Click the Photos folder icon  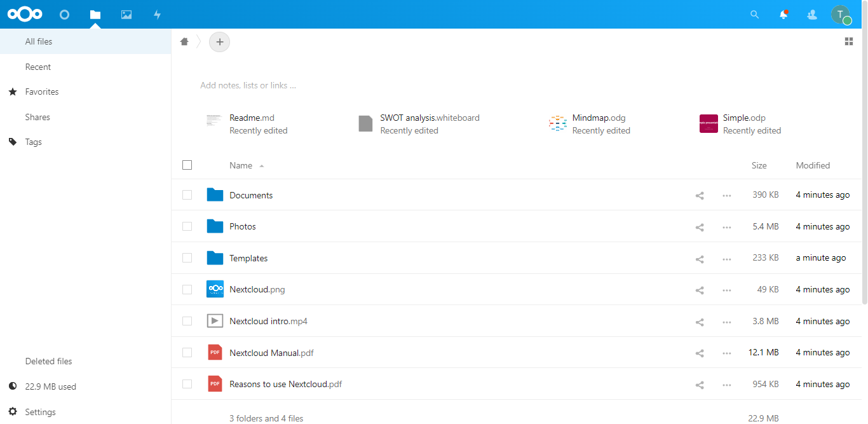(215, 226)
